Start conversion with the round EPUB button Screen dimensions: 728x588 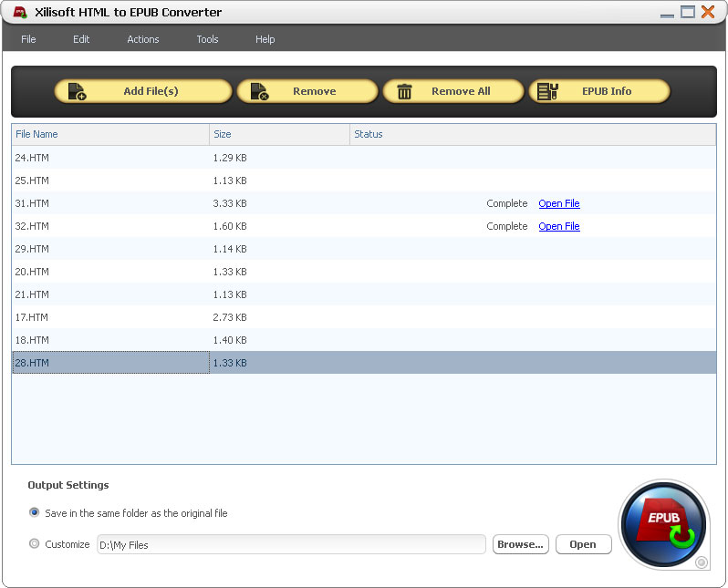pos(663,524)
